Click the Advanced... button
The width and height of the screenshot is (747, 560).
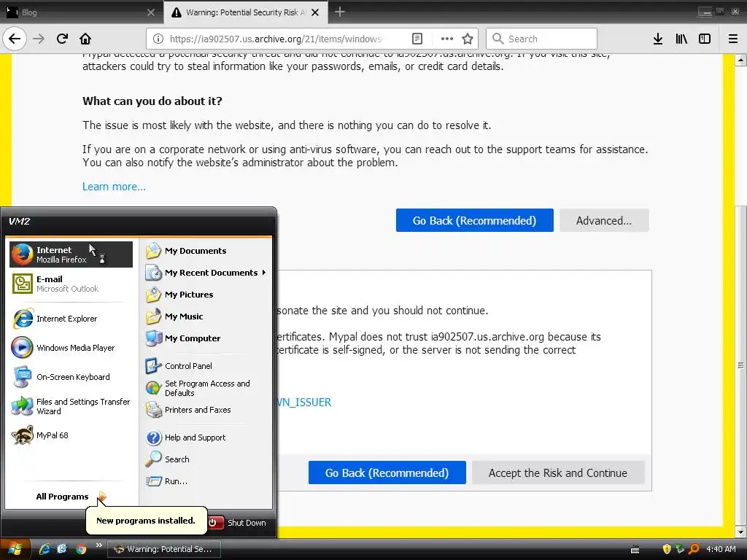604,220
